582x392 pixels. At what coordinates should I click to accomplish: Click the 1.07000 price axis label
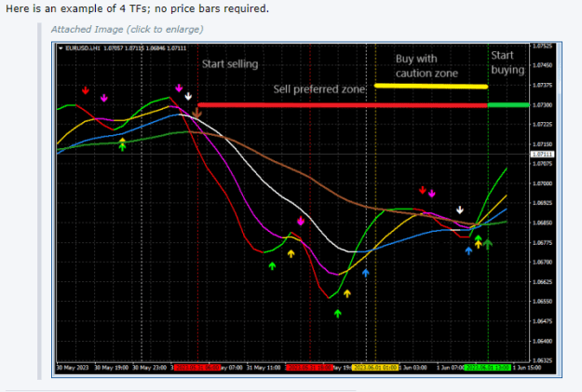tap(542, 183)
